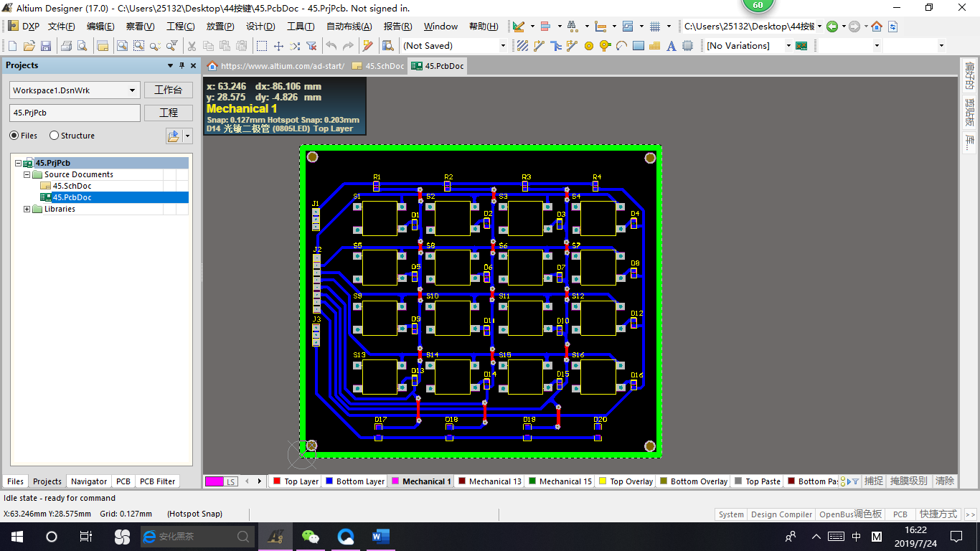Click the green Back navigation arrow

(x=832, y=27)
